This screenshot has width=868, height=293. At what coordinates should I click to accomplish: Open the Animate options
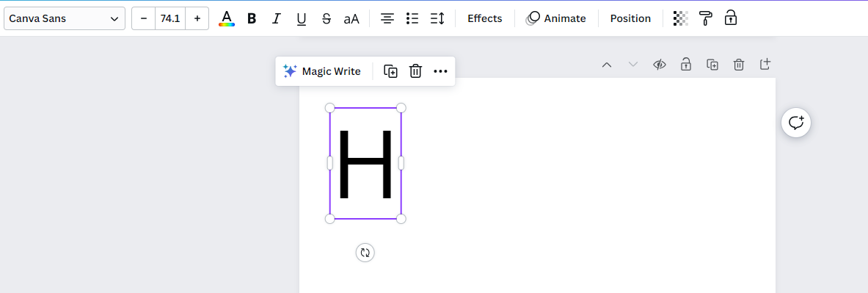[x=556, y=18]
